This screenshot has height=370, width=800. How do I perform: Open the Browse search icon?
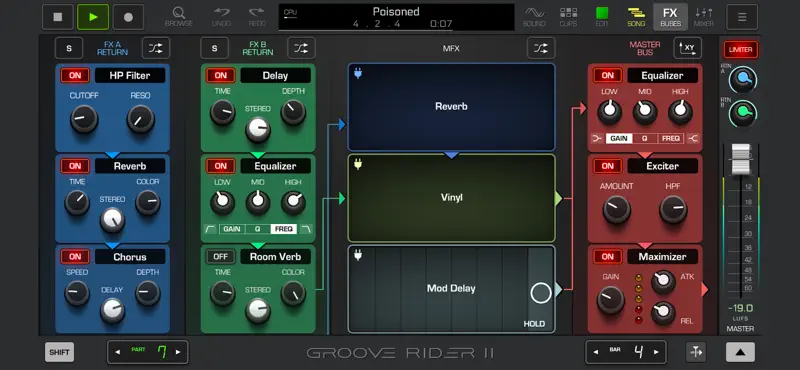click(x=179, y=17)
